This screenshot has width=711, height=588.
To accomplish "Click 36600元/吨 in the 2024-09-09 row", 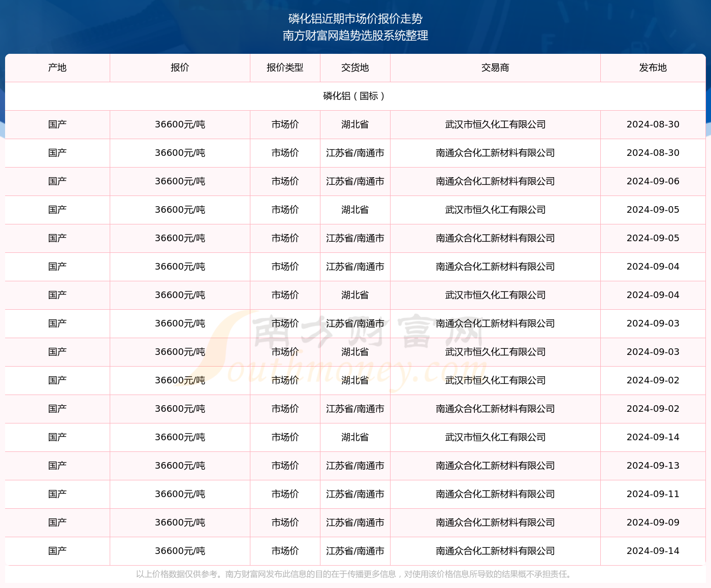I will click(x=180, y=522).
